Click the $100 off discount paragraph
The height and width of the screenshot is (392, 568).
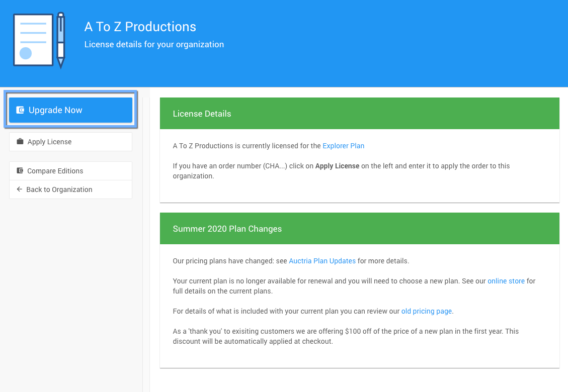click(346, 336)
